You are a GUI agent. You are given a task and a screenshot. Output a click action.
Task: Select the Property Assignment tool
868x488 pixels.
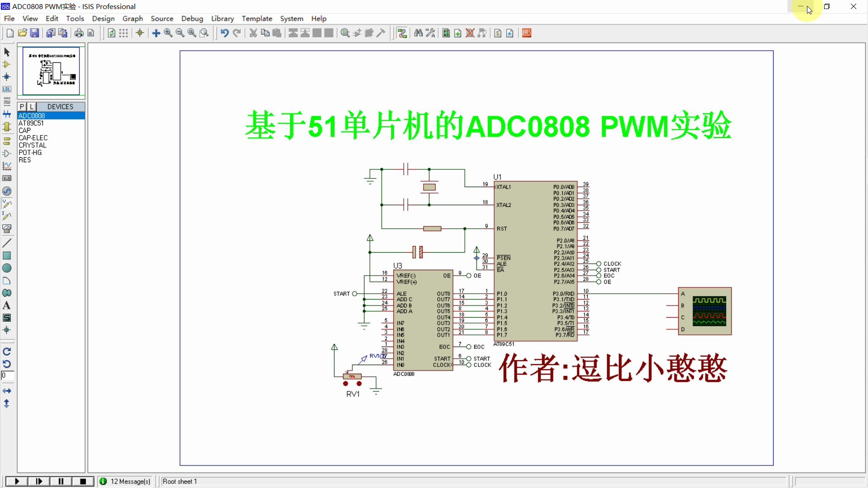tap(429, 33)
